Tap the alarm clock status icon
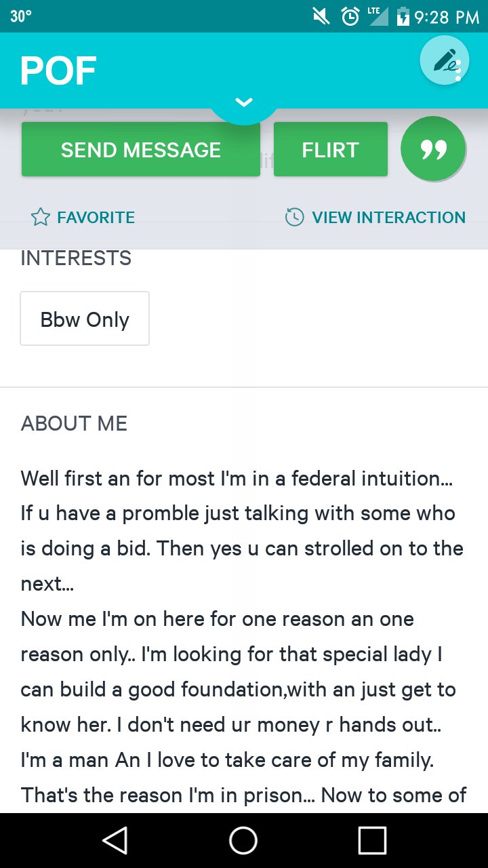Screen dimensions: 488x868 point(350,16)
